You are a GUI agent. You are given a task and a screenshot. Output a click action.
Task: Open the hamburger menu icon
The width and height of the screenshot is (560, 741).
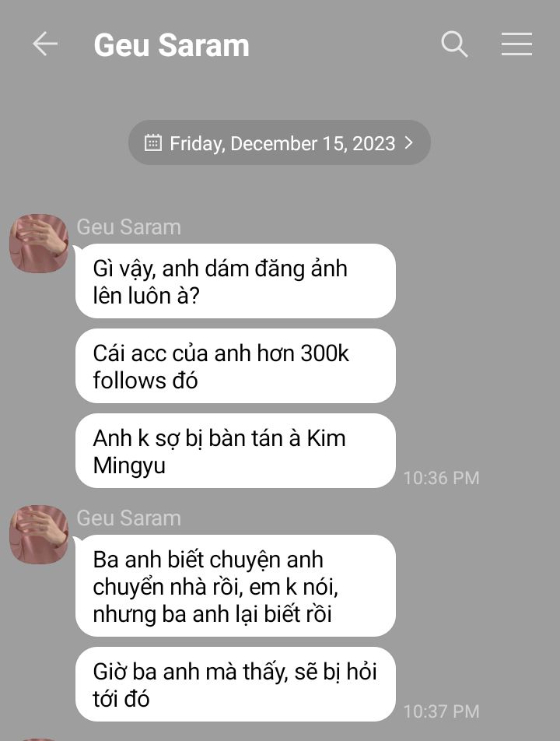coord(516,44)
